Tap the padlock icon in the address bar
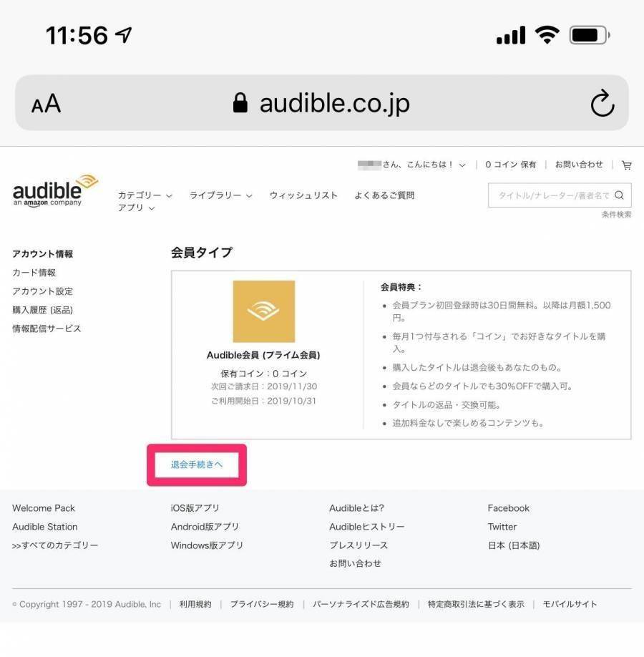 240,103
